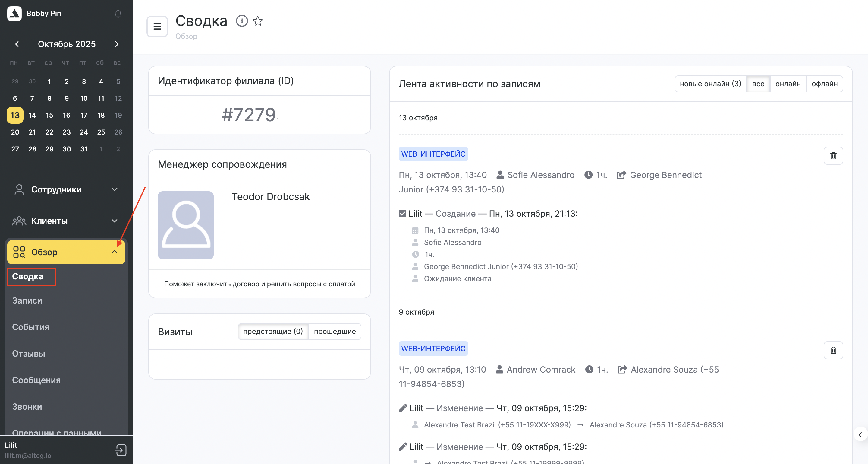Star the Сводка page as favorite

(x=258, y=21)
